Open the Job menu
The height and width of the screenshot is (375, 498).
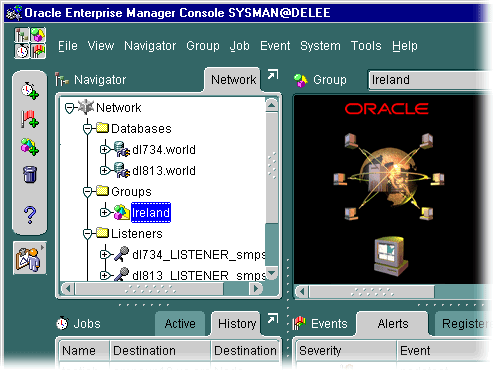(x=240, y=46)
